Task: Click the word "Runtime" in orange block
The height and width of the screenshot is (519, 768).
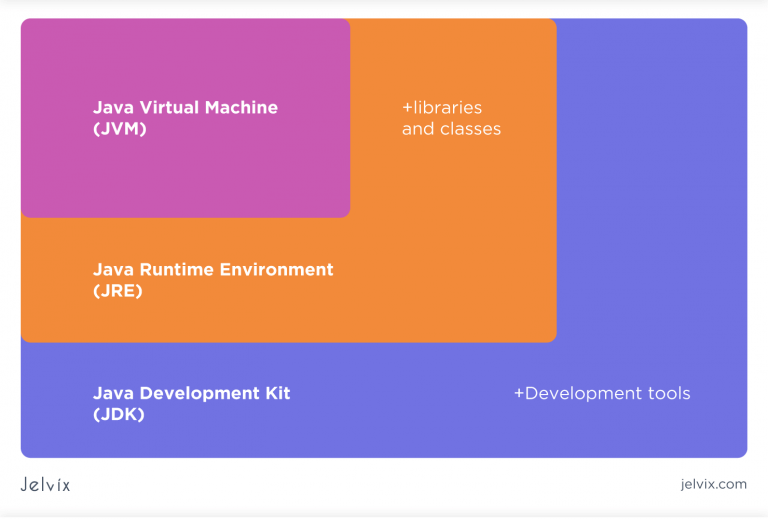Action: click(x=177, y=270)
